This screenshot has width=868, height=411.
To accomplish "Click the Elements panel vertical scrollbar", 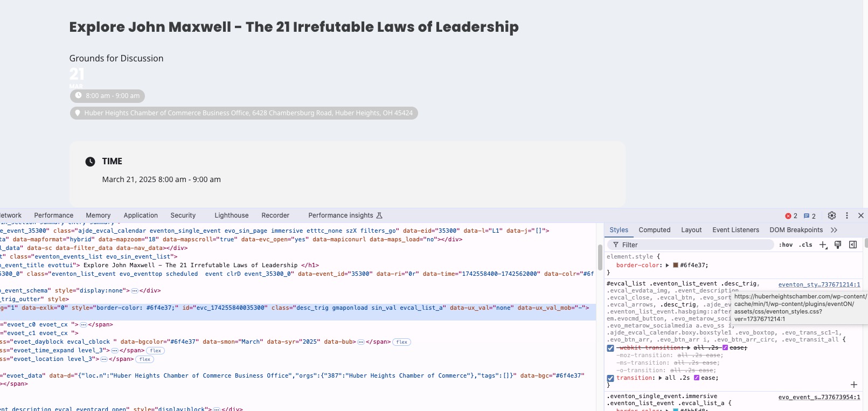I will tap(600, 257).
